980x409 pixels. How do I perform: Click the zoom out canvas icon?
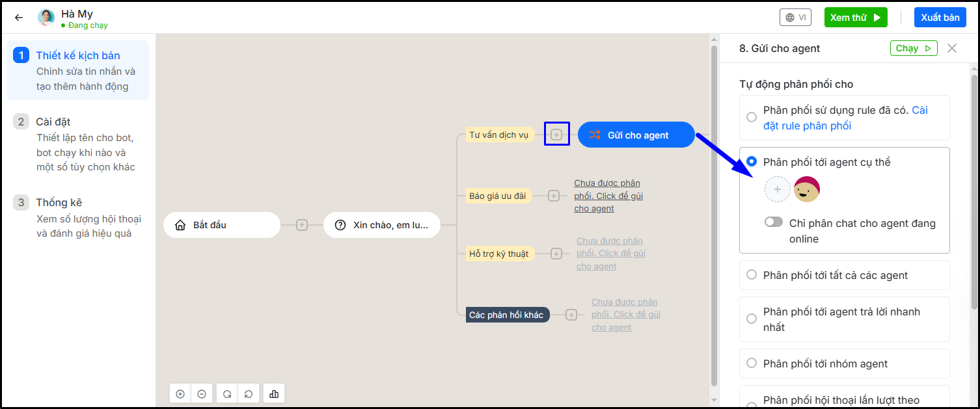pos(202,394)
